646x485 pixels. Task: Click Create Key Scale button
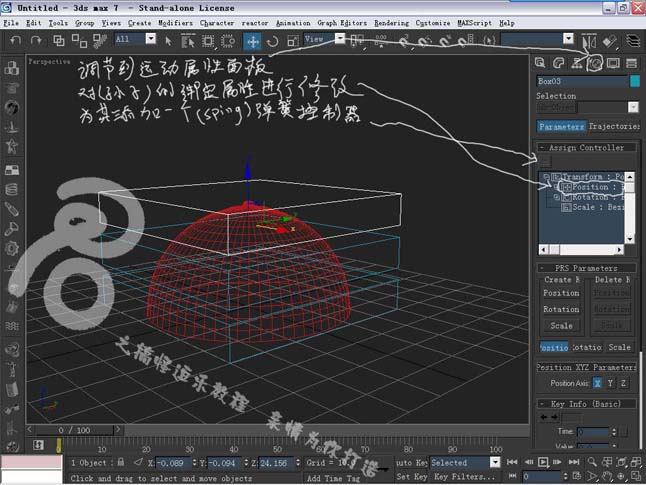click(x=561, y=326)
